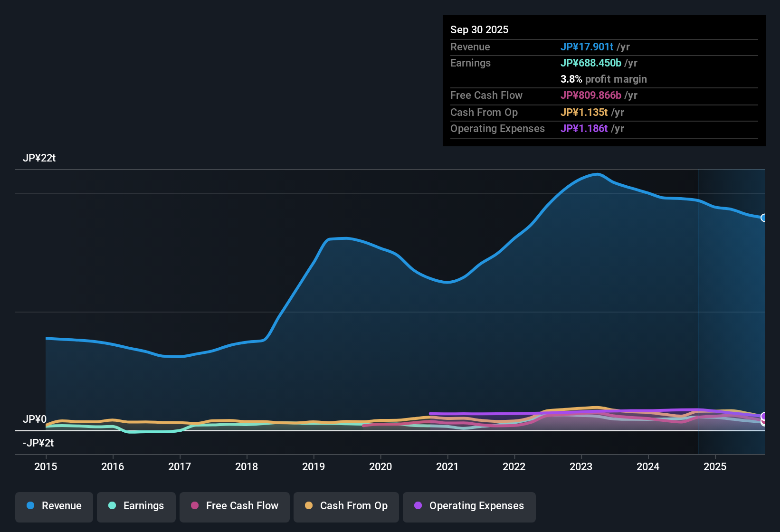Click the pink Free Cash Flow legend dot
This screenshot has height=532, width=780.
tap(195, 506)
